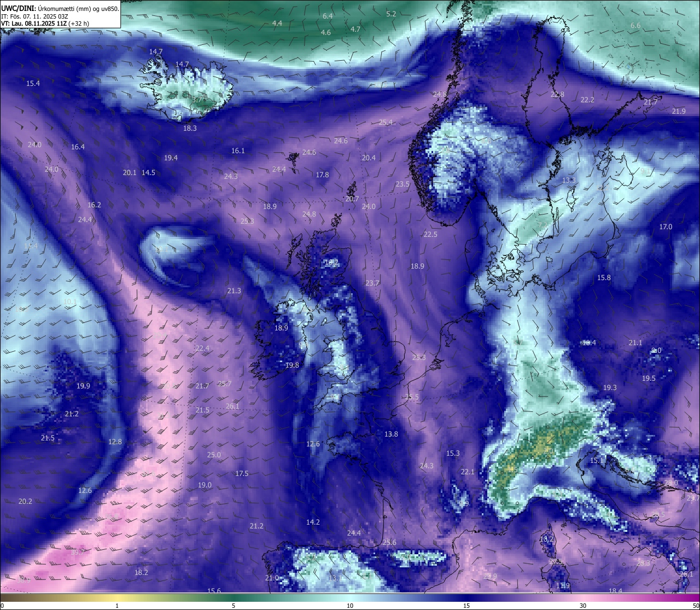Click the 1 tick on the color scale
The width and height of the screenshot is (700, 610).
tap(117, 606)
